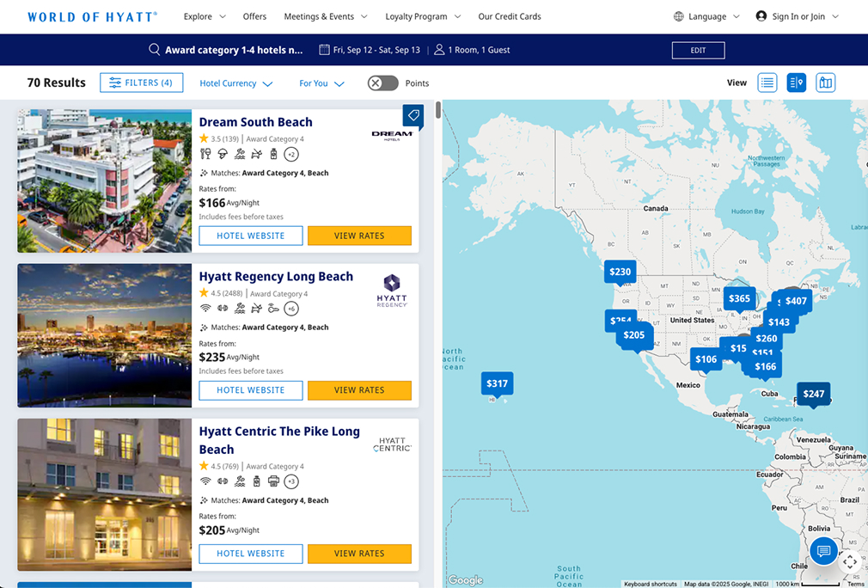
Task: Expand the Explore menu
Action: click(x=205, y=16)
